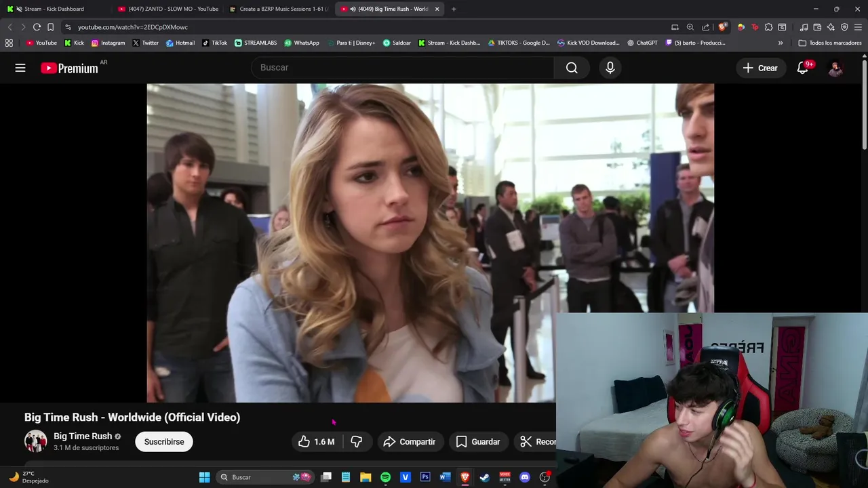Open Photoshop from the taskbar
868x488 pixels.
[x=425, y=477]
